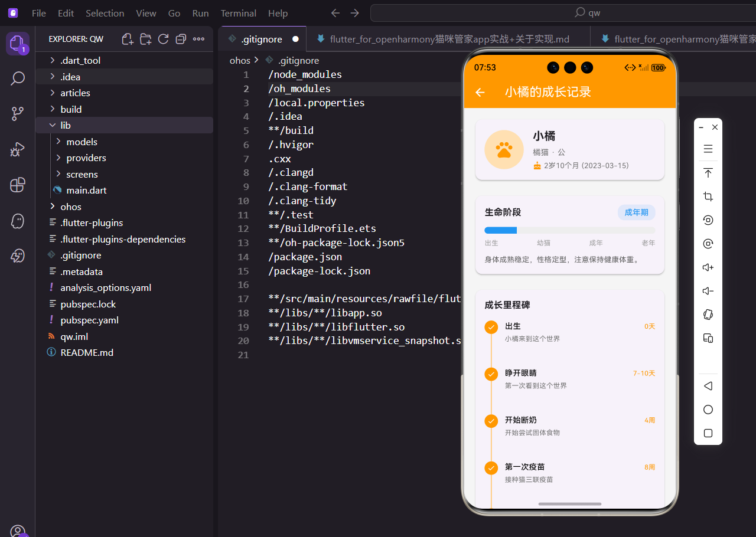
Task: Open .metadata file
Action: click(x=124, y=271)
